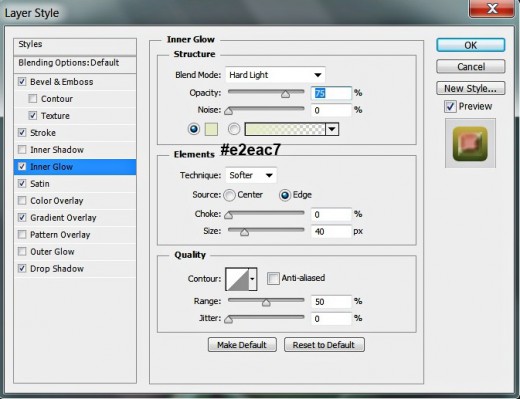
Task: Uncheck the Gradient Overlay checkbox
Action: 22,218
